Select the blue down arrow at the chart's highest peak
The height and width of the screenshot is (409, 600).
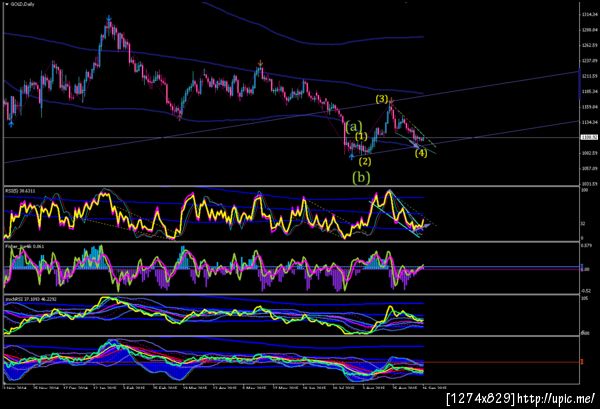coord(109,18)
